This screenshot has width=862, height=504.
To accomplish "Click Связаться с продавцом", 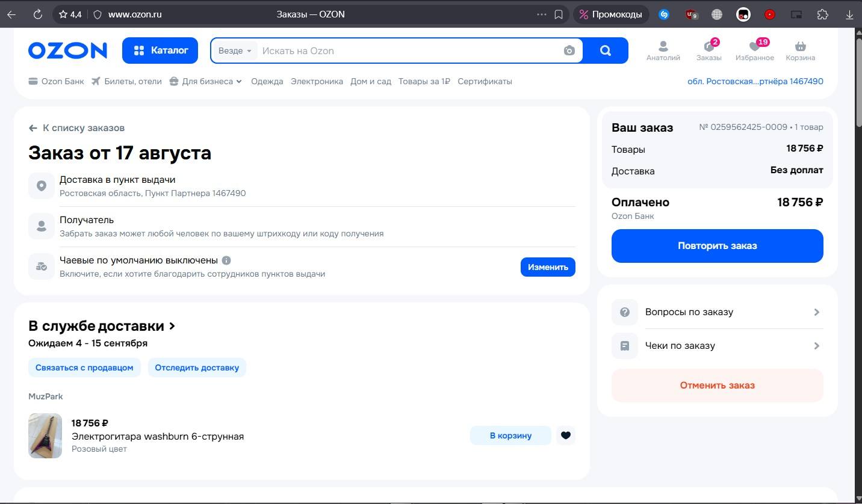I will point(84,367).
